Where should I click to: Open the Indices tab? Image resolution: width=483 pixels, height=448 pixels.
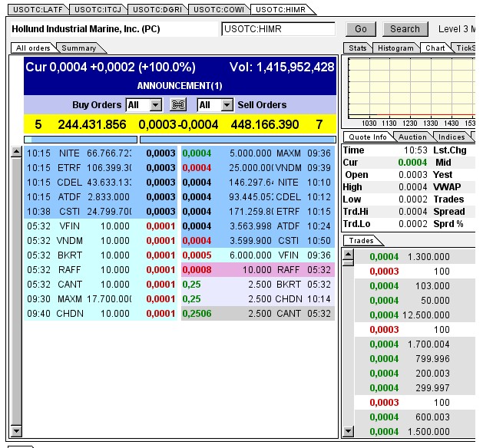pos(452,137)
